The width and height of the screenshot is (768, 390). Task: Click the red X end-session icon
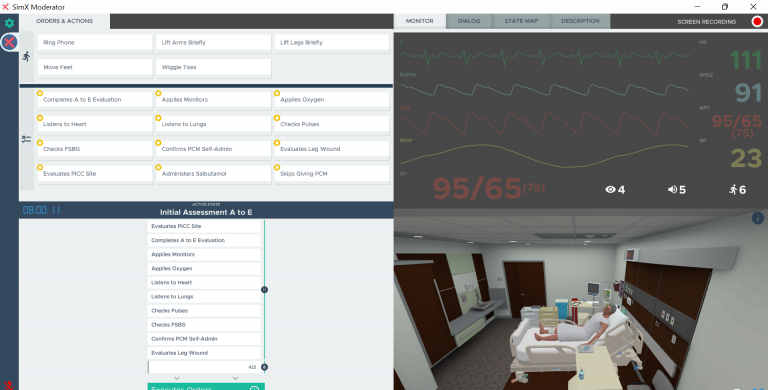pyautogui.click(x=9, y=43)
